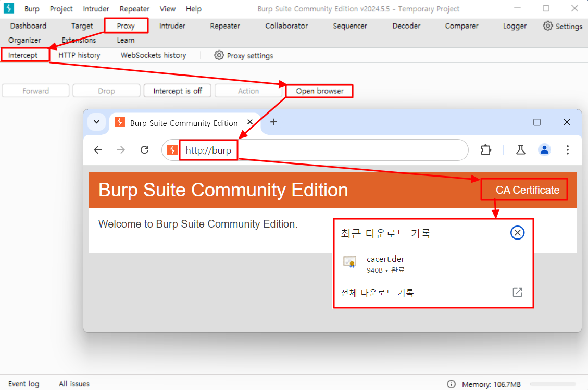Open the Sequencer tab

pyautogui.click(x=350, y=26)
